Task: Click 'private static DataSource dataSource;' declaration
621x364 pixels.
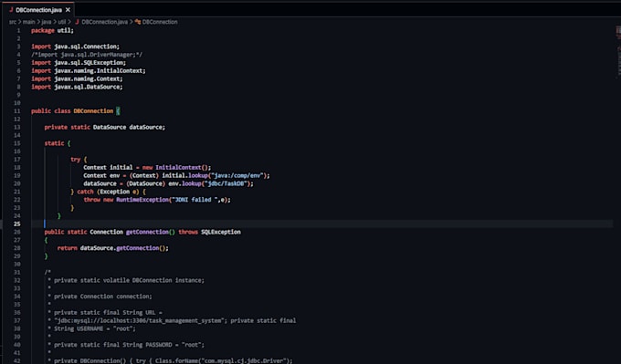Action: pos(104,128)
